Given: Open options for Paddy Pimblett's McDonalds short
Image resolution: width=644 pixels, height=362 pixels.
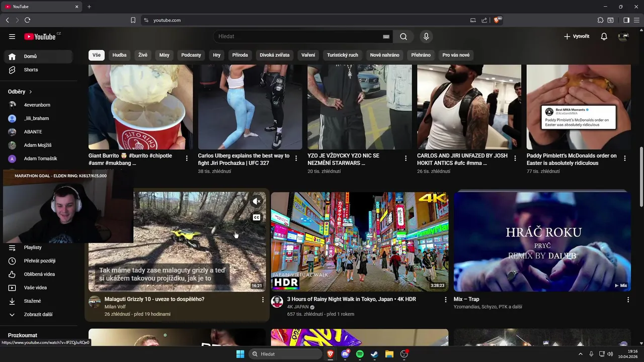Looking at the screenshot, I should tap(625, 158).
